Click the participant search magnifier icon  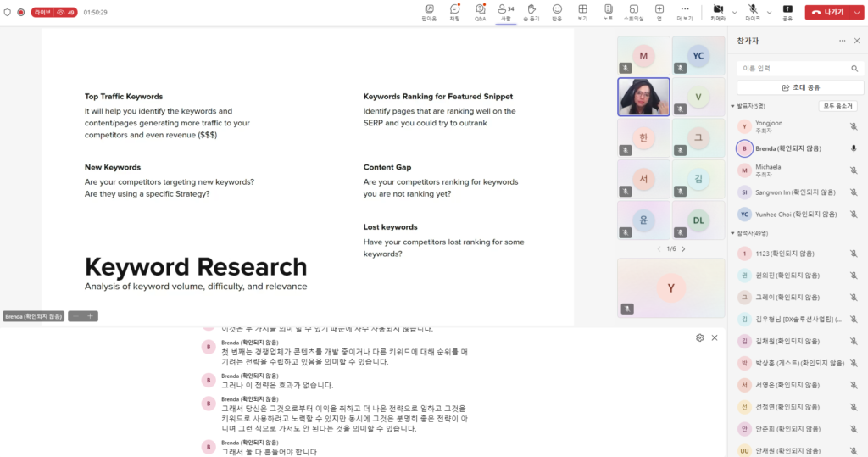(854, 69)
